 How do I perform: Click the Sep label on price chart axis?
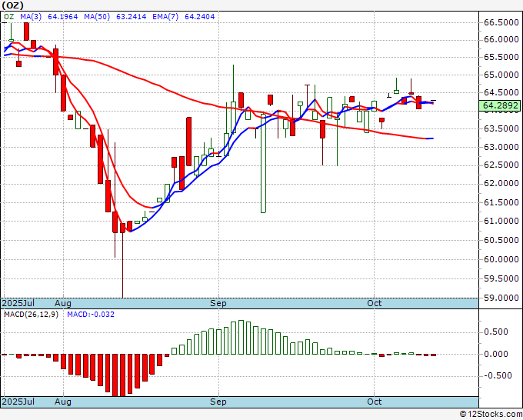pyautogui.click(x=218, y=303)
